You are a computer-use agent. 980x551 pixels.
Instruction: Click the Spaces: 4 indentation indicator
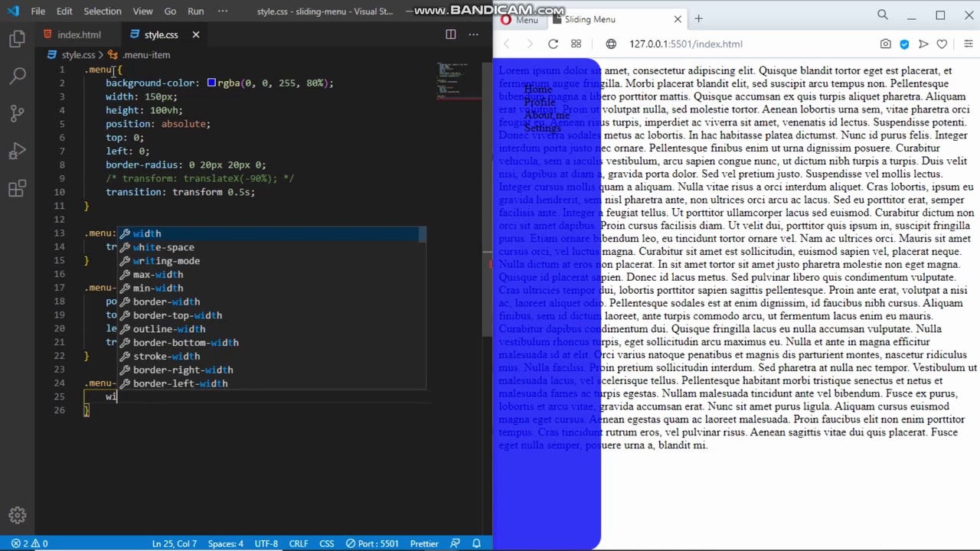tap(225, 543)
